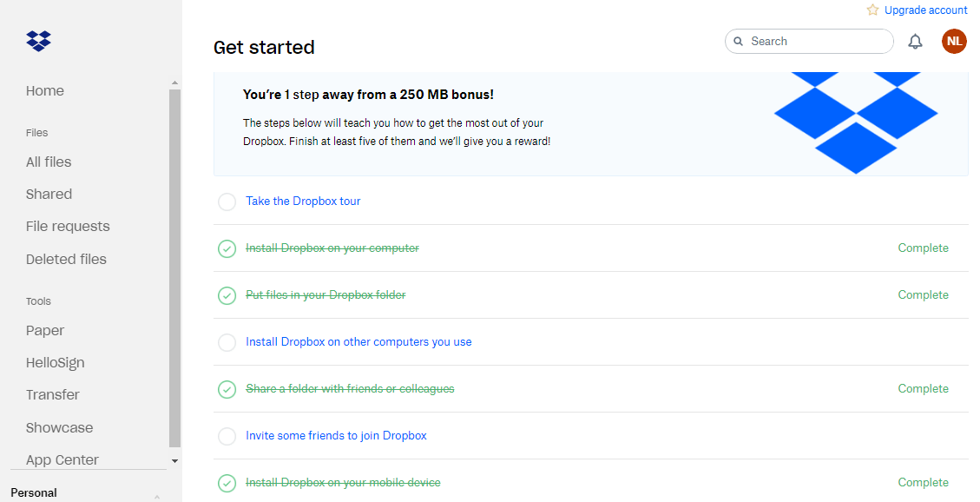Open the Shared section in the sidebar
Screen dimensions: 980x502
tap(49, 194)
